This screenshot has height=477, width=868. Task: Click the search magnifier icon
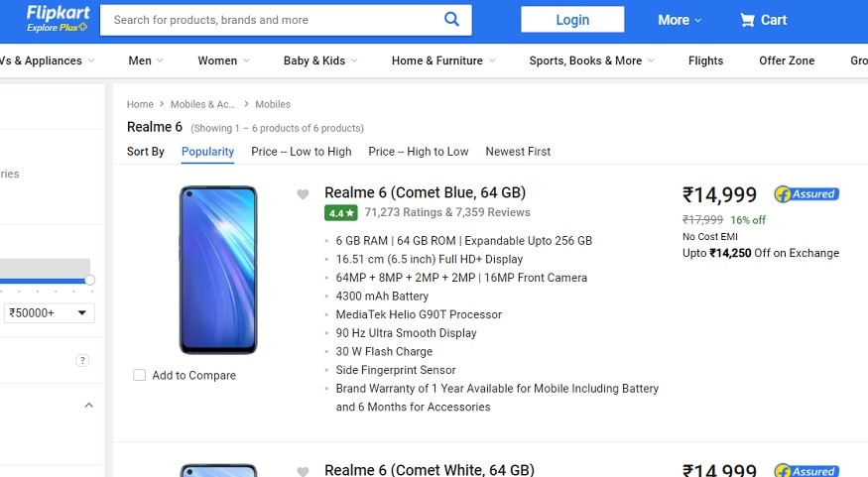point(451,20)
